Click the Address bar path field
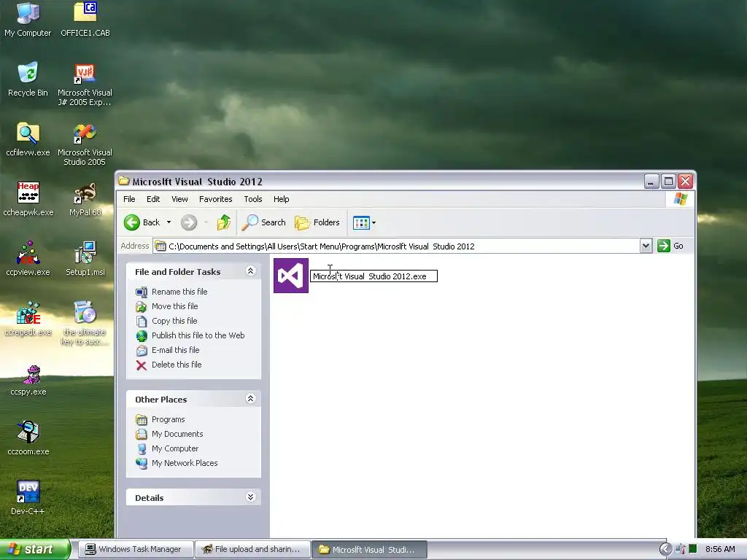This screenshot has width=747, height=560. (396, 246)
